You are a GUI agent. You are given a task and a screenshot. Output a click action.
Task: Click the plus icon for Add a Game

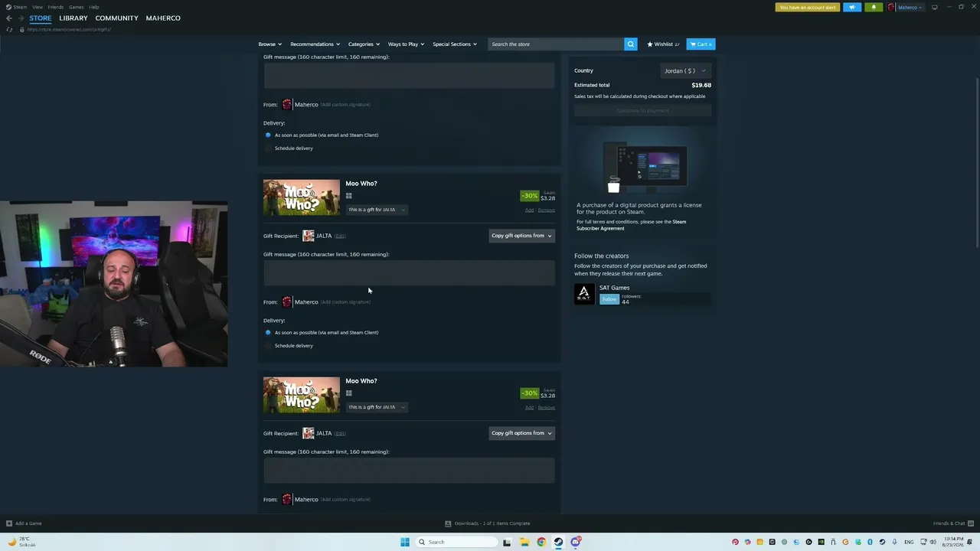[x=9, y=523]
